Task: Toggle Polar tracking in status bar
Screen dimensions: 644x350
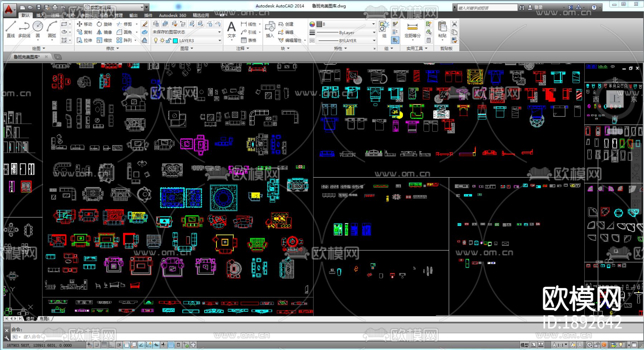Action: pyautogui.click(x=119, y=345)
